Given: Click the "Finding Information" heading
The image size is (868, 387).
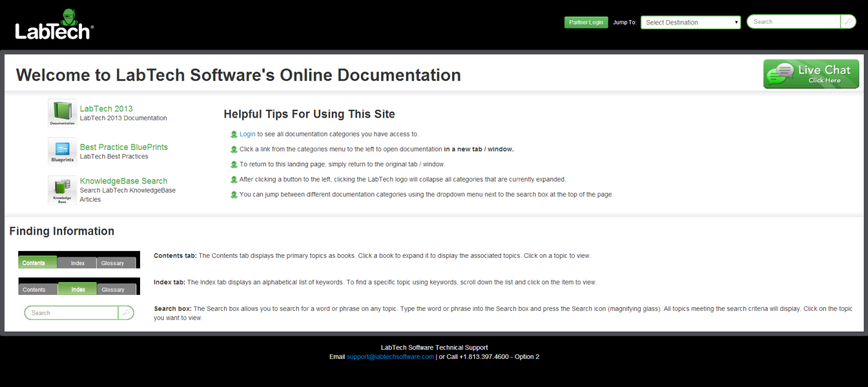Looking at the screenshot, I should click(x=61, y=231).
